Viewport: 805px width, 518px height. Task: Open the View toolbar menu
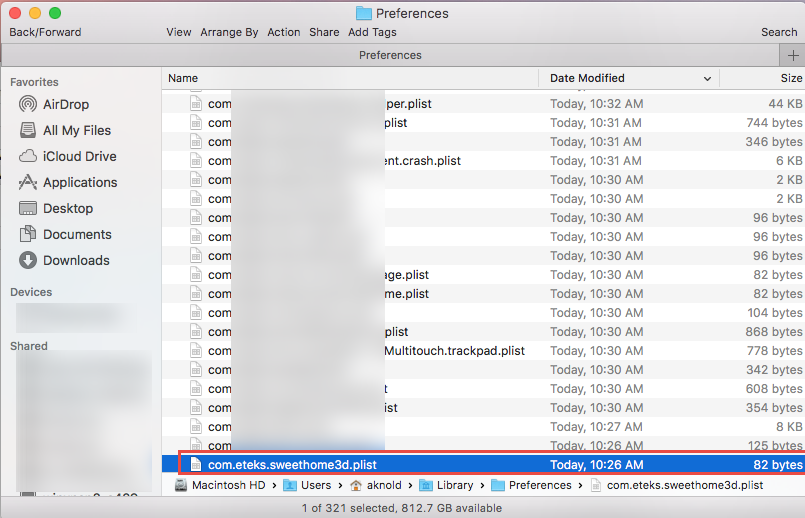[179, 32]
